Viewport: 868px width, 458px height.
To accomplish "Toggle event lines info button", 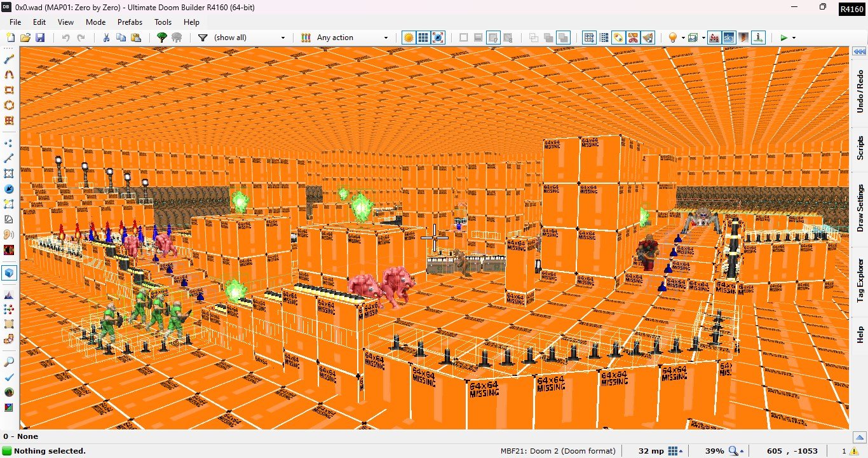I will tap(758, 38).
